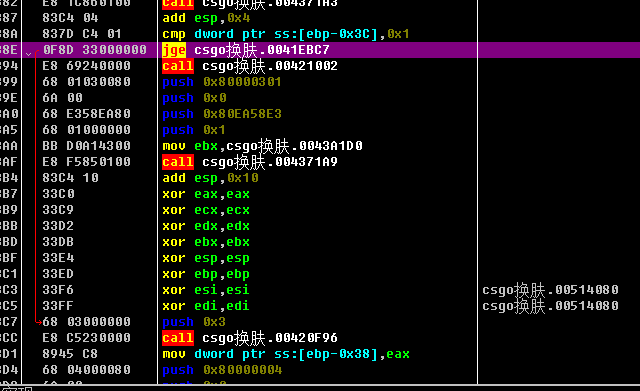
Task: Select hex bytes 33E4
Action: (x=58, y=258)
